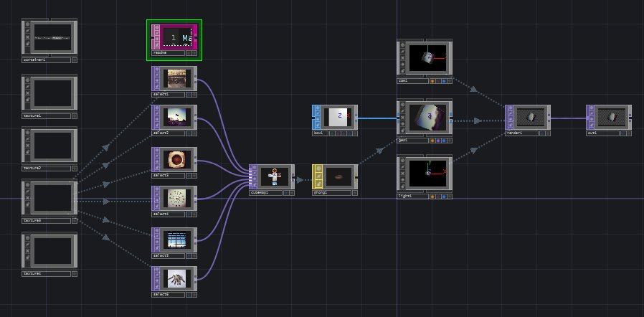Viewport: 644px width, 317px height.
Task: Toggle the purple render flag on geo1
Action: pyautogui.click(x=439, y=140)
